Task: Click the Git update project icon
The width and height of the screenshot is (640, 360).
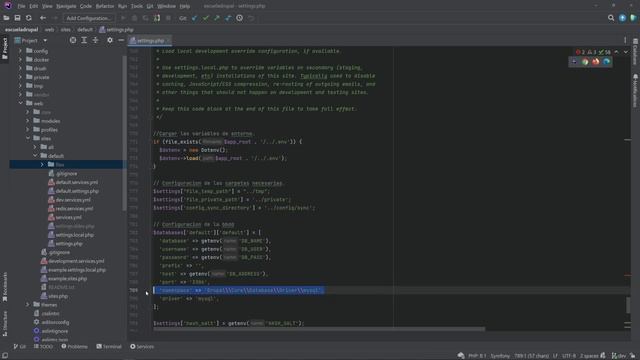Action: pyautogui.click(x=194, y=18)
